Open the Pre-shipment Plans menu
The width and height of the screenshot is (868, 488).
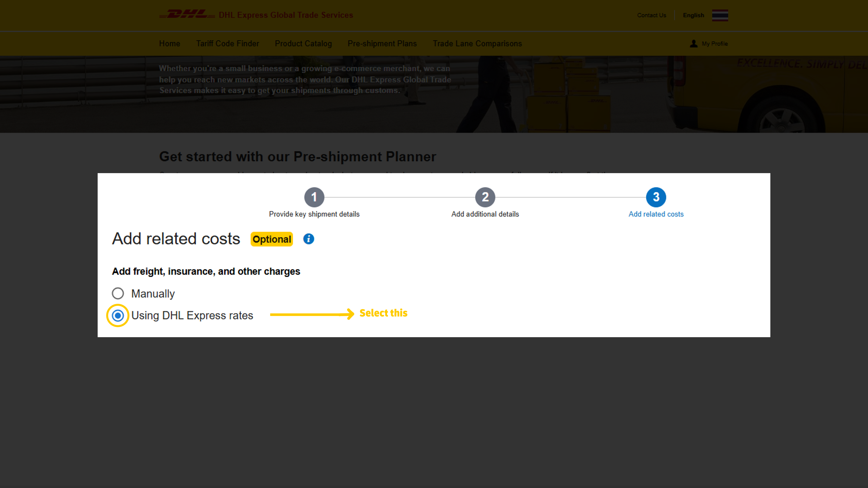(x=382, y=43)
